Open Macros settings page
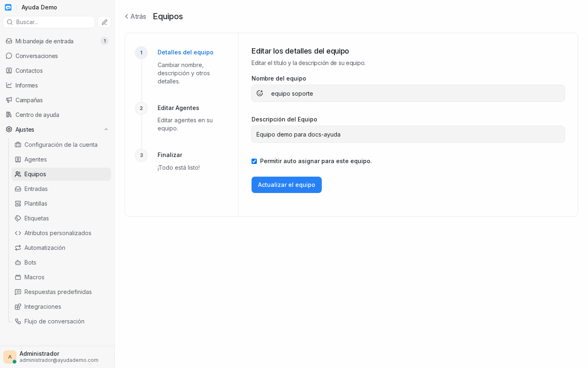The image size is (588, 368). coord(61,277)
